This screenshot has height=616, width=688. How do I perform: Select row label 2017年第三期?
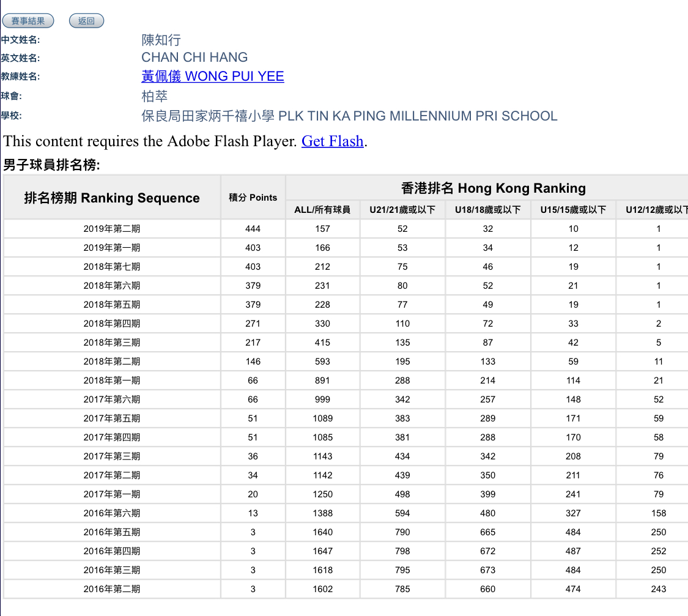point(112,456)
